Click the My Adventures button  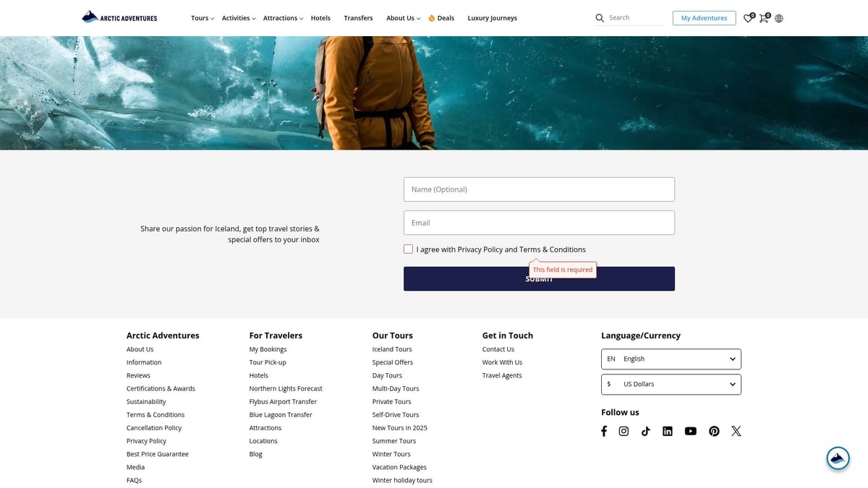pos(704,18)
